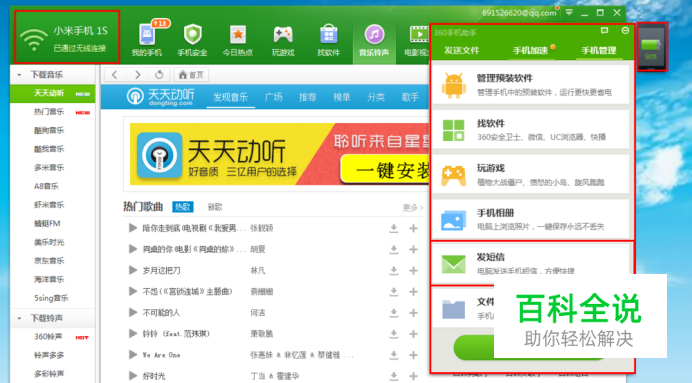692x383 pixels.
Task: Select the 热歌 filter
Action: [x=182, y=207]
